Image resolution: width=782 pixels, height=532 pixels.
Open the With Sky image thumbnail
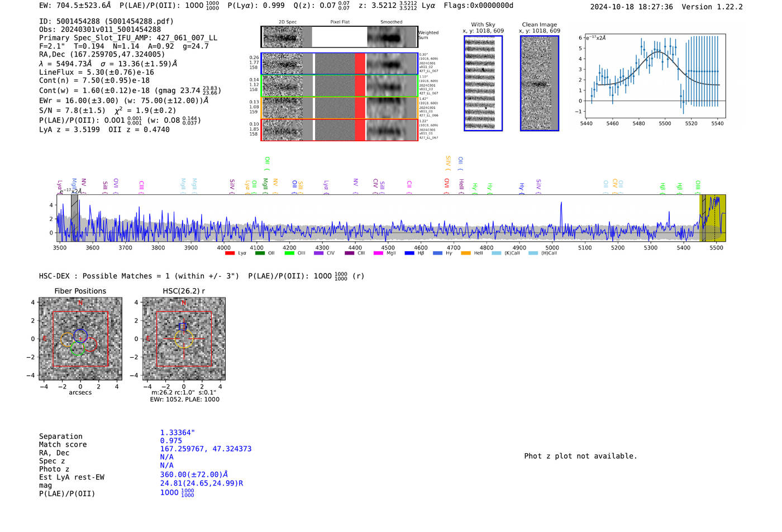pyautogui.click(x=483, y=83)
